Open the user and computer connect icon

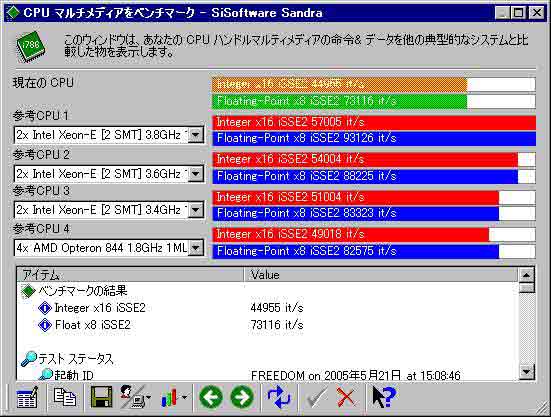tap(133, 397)
